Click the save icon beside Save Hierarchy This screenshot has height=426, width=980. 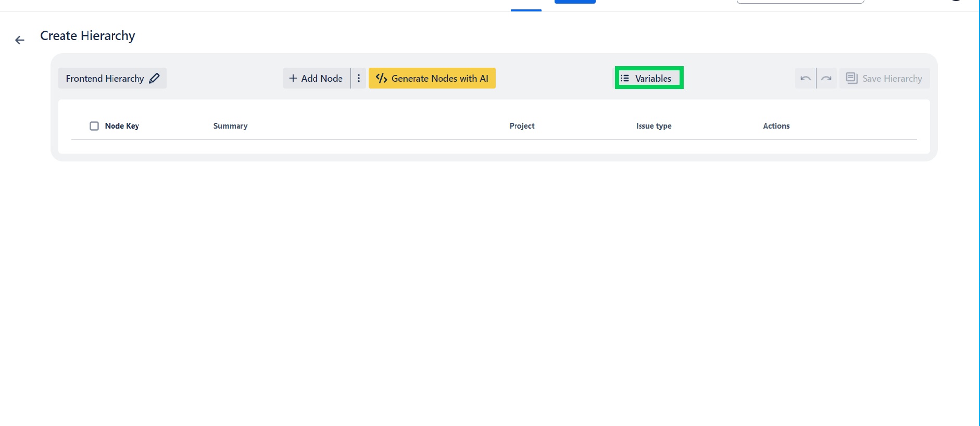click(851, 78)
